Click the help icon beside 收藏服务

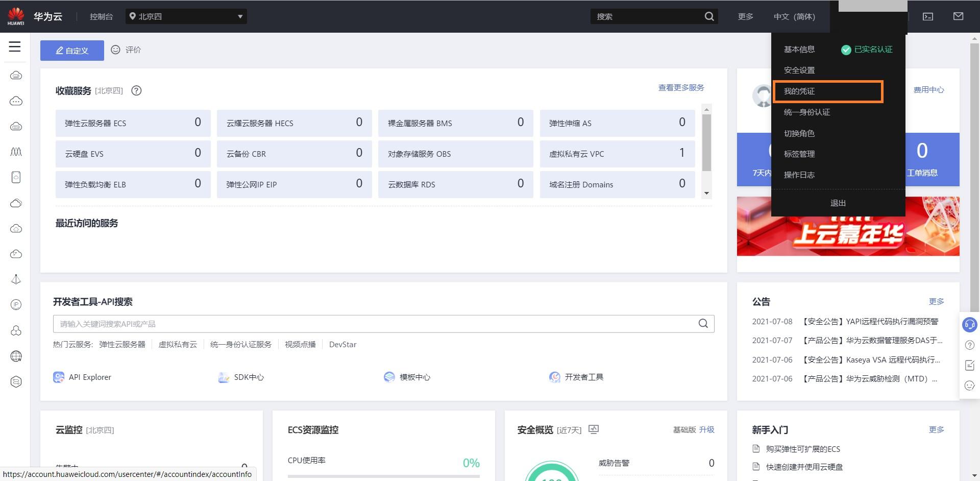click(x=136, y=91)
